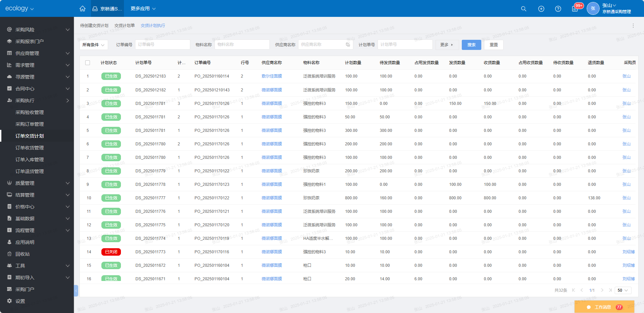The width and height of the screenshot is (644, 313).
Task: Click 流程管理 sidebar icon
Action: (9, 230)
